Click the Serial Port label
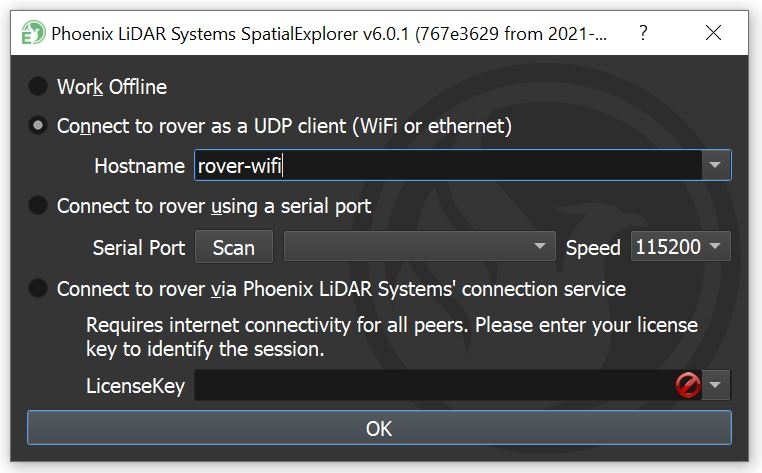The width and height of the screenshot is (762, 473). [139, 247]
